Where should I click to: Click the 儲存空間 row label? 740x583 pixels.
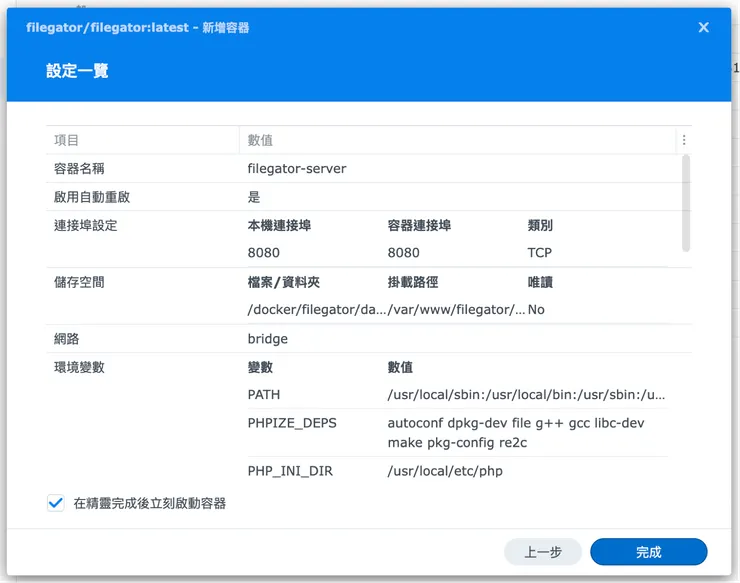pos(79,282)
